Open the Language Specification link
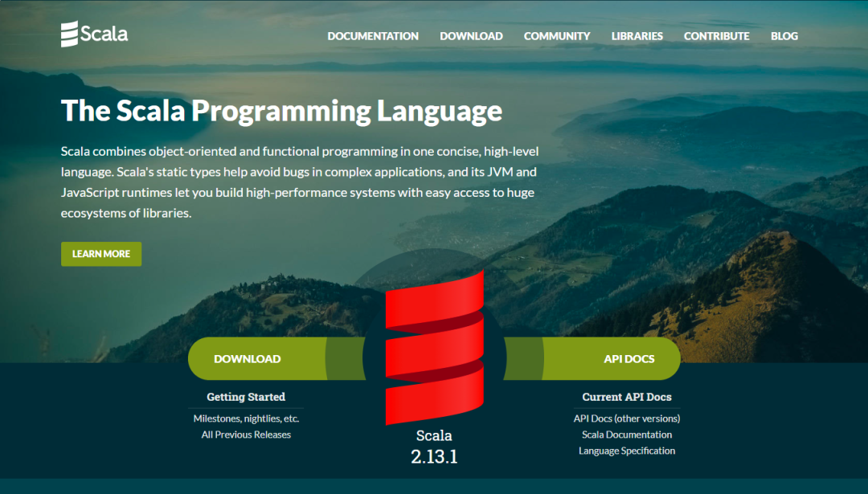This screenshot has width=868, height=494. click(627, 451)
